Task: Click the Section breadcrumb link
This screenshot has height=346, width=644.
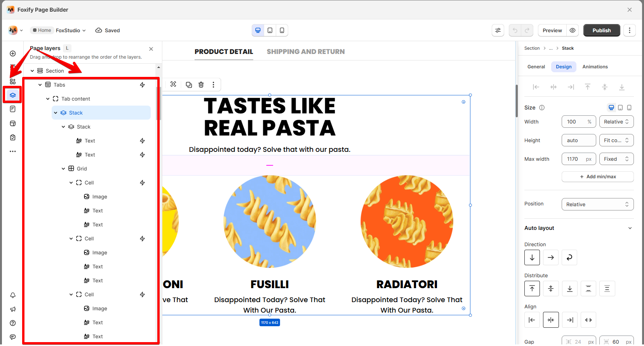Action: (532, 48)
